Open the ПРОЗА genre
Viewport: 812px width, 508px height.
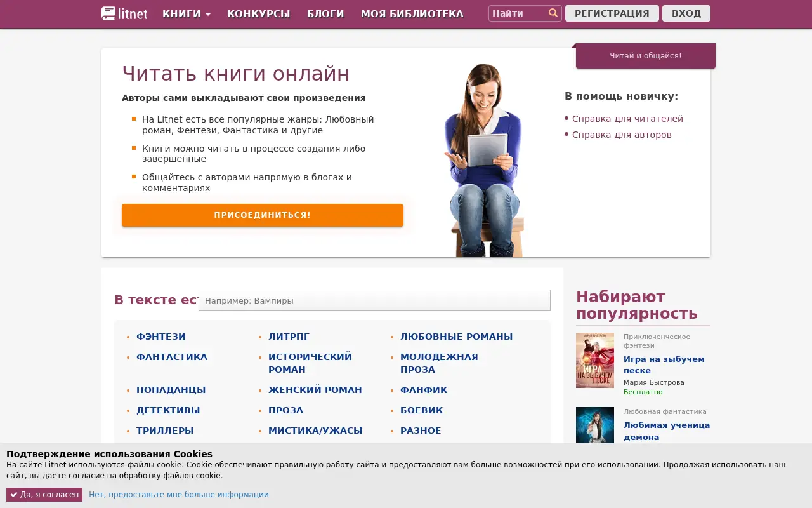click(285, 410)
